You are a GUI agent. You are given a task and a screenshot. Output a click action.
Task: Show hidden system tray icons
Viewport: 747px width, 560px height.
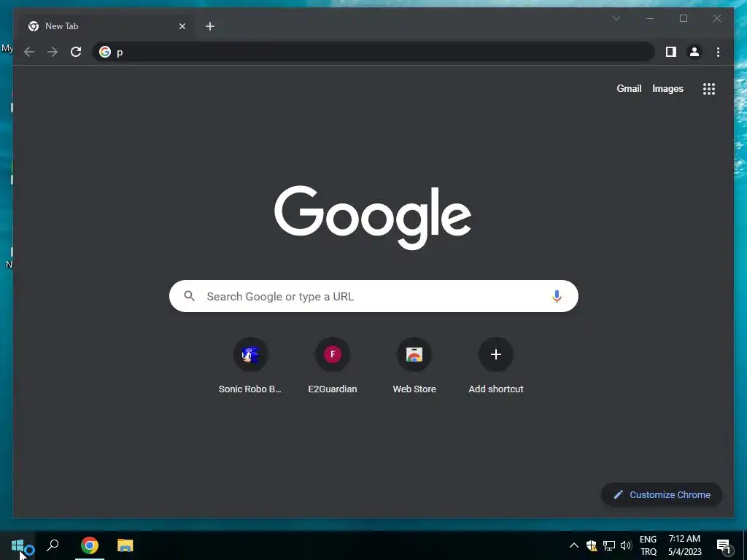pos(573,545)
